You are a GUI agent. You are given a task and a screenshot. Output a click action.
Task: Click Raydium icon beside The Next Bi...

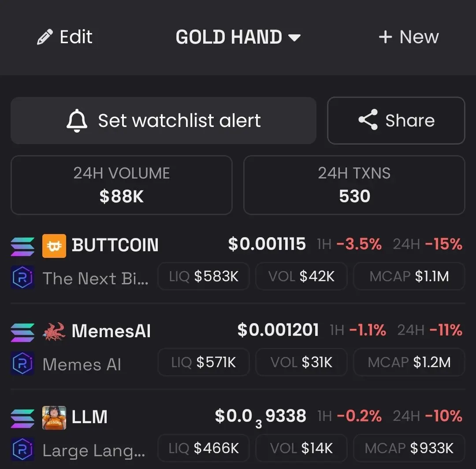pos(22,277)
